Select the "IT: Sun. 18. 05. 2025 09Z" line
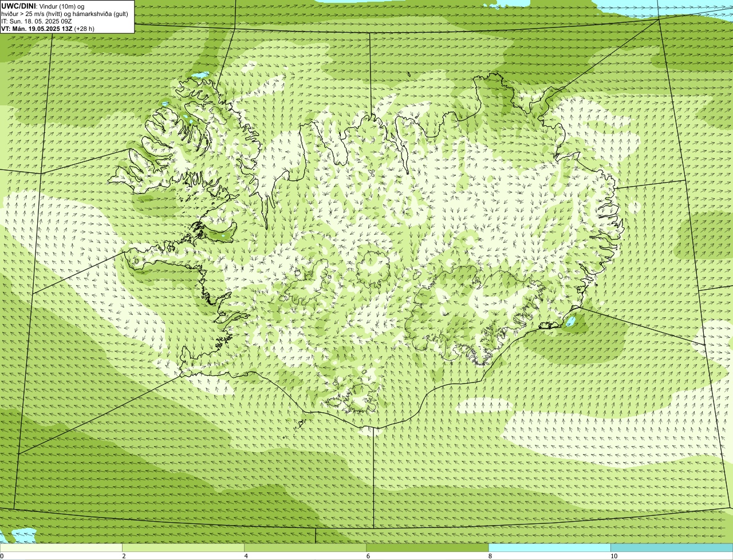This screenshot has width=733, height=560. click(x=37, y=21)
